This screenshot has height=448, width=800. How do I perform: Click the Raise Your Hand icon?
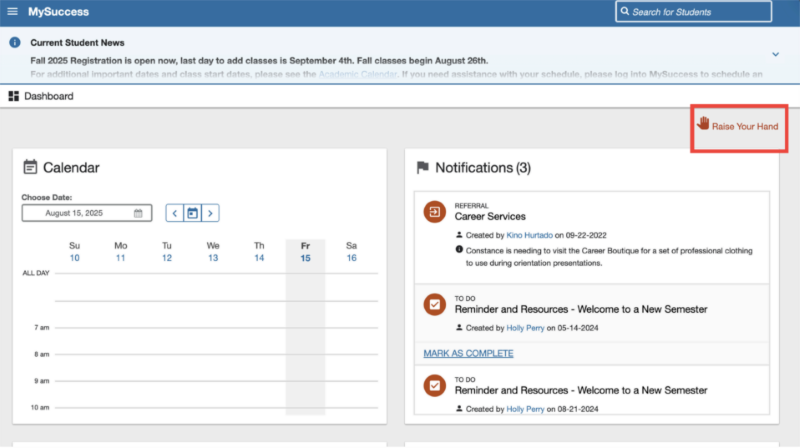tap(703, 124)
